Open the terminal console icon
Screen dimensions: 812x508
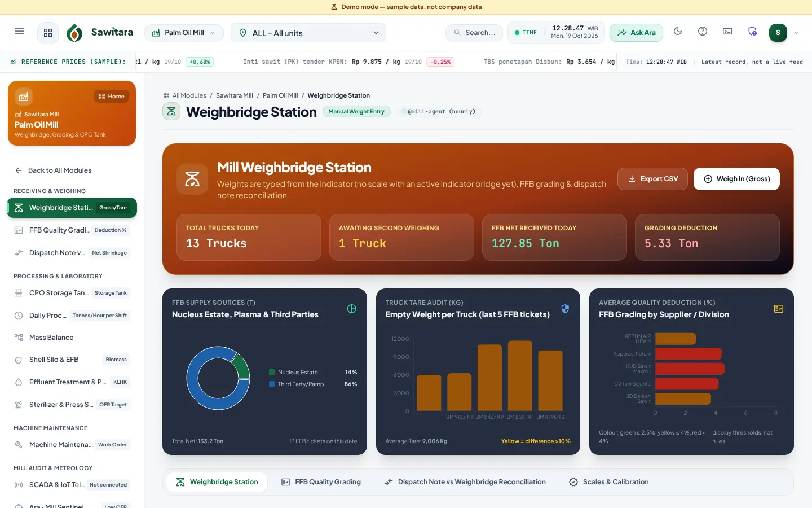(x=727, y=32)
